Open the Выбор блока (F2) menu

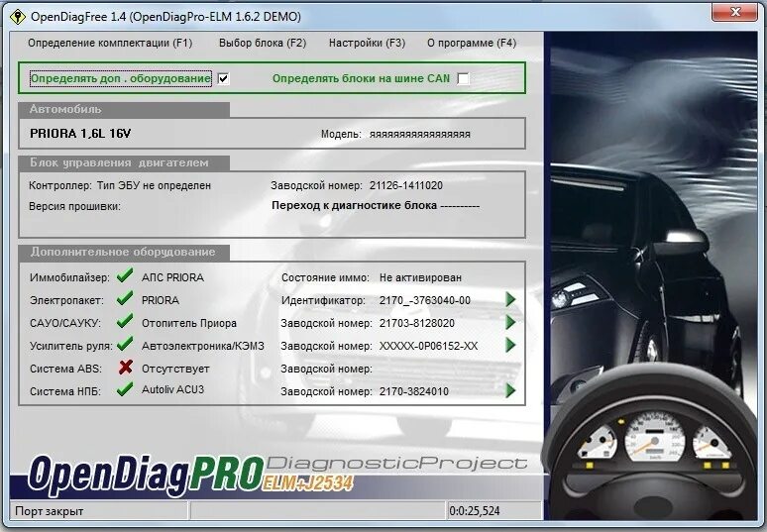click(x=263, y=43)
